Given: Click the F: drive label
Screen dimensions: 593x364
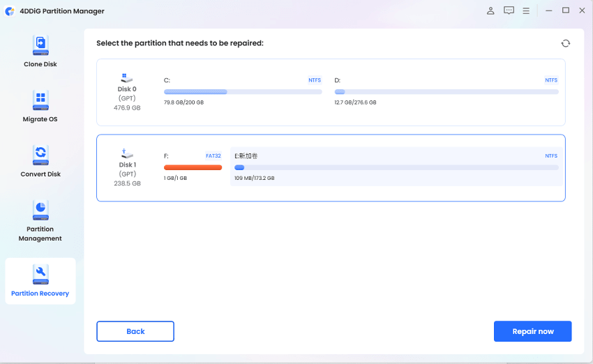Looking at the screenshot, I should point(166,156).
